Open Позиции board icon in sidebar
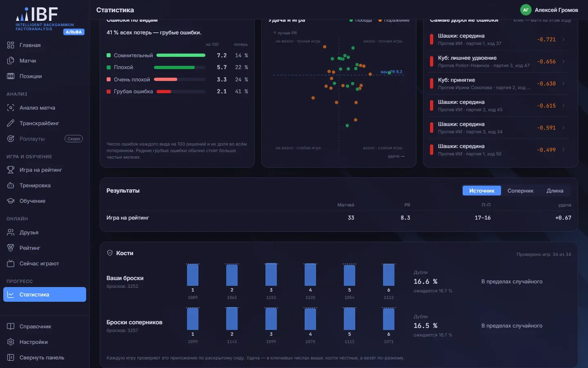 click(x=11, y=76)
